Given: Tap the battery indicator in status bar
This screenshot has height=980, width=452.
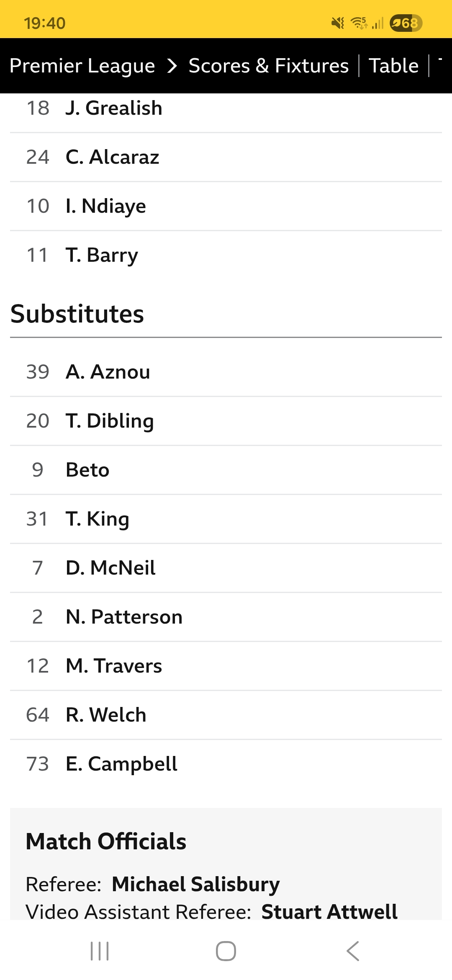Looking at the screenshot, I should (405, 23).
